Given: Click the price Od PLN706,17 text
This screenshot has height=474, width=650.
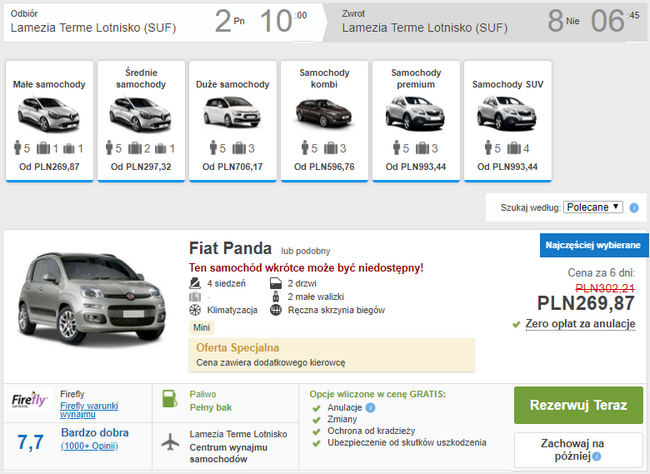Looking at the screenshot, I should pyautogui.click(x=233, y=167).
